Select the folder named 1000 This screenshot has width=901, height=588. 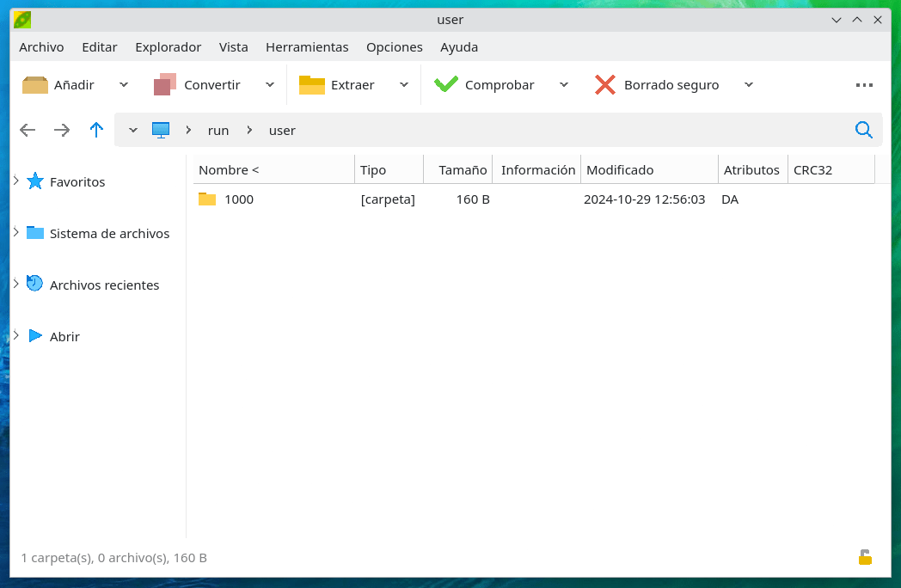[x=238, y=199]
